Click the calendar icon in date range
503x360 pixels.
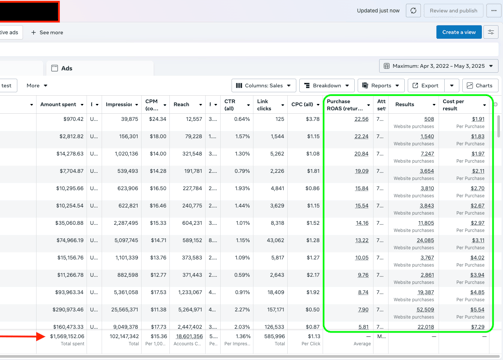(386, 66)
